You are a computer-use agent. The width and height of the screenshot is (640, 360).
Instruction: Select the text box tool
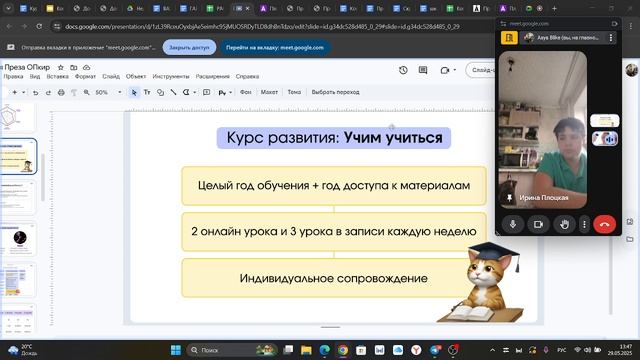[147, 93]
